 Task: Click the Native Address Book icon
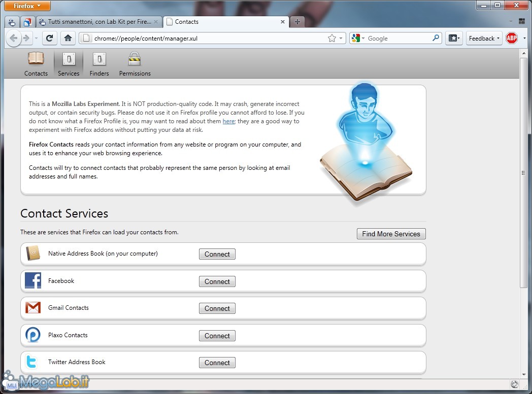33,253
